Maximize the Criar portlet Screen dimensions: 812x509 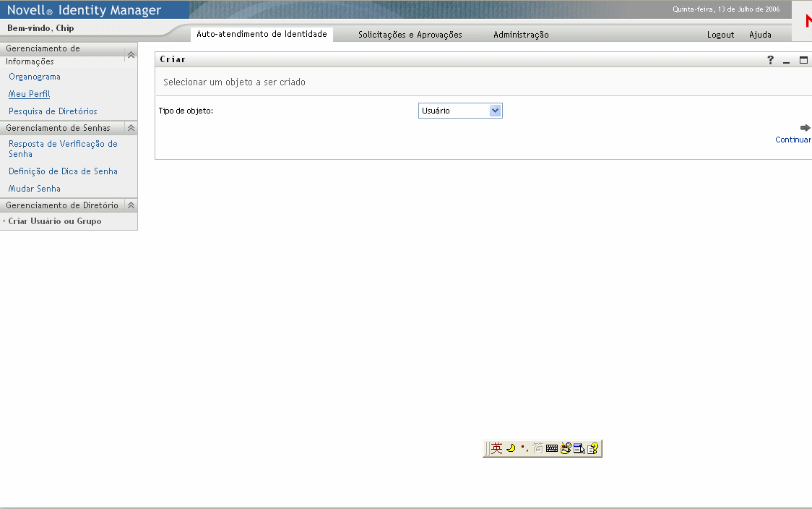click(x=803, y=60)
